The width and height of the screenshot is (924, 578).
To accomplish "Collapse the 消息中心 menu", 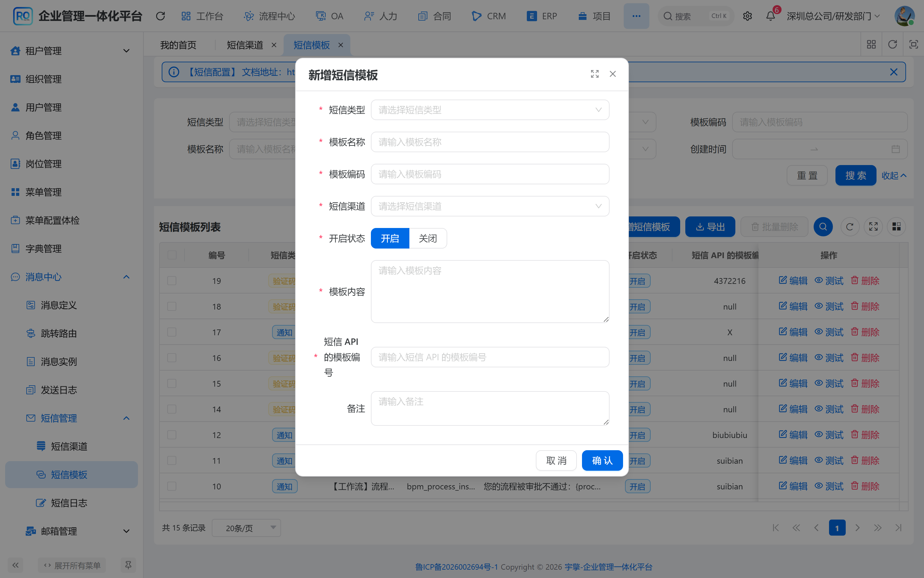I will click(x=71, y=276).
